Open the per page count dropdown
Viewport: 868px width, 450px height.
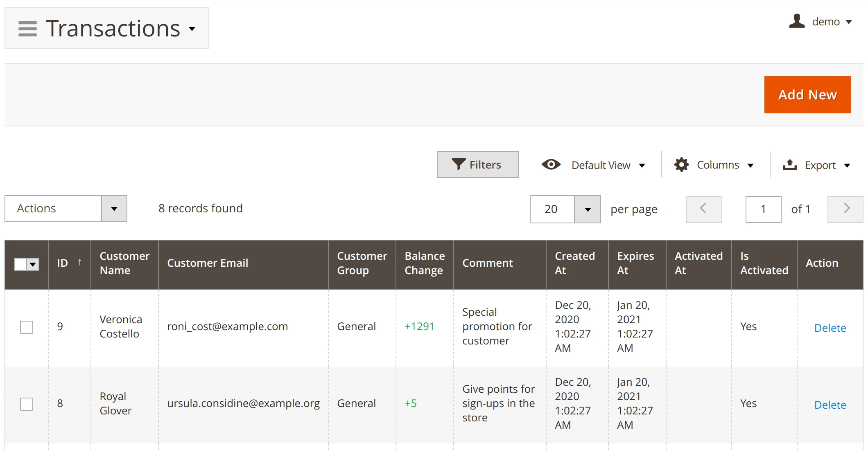click(x=587, y=209)
